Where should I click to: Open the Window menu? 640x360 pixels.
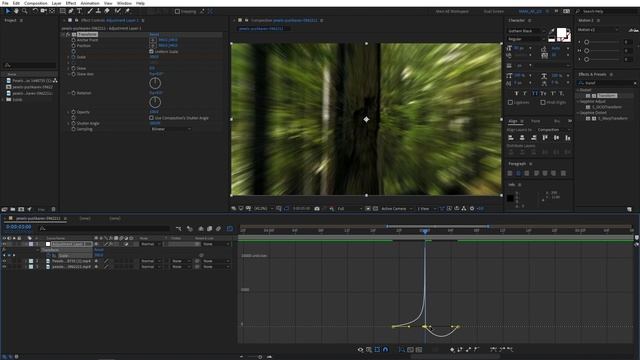click(x=124, y=3)
